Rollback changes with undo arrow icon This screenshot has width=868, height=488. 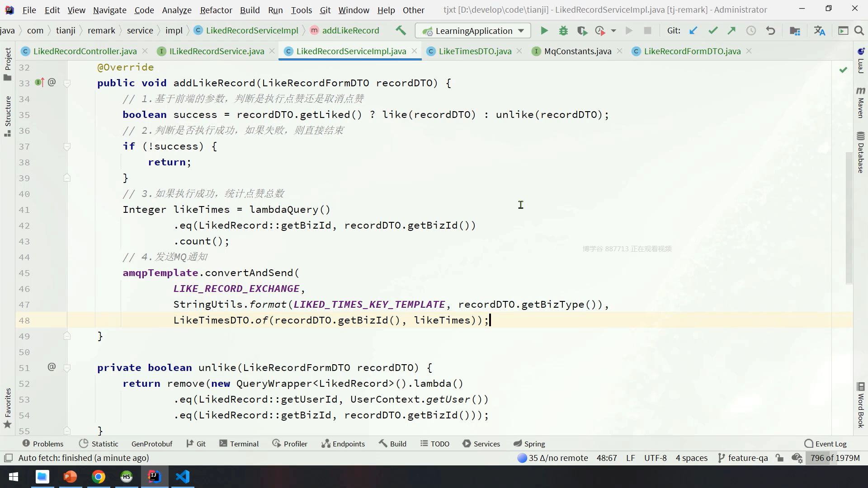coord(770,31)
